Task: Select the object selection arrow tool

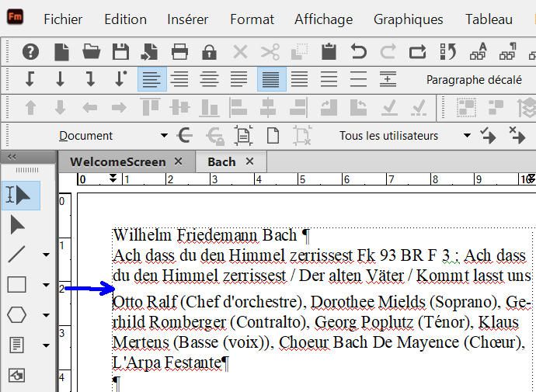Action: point(17,224)
